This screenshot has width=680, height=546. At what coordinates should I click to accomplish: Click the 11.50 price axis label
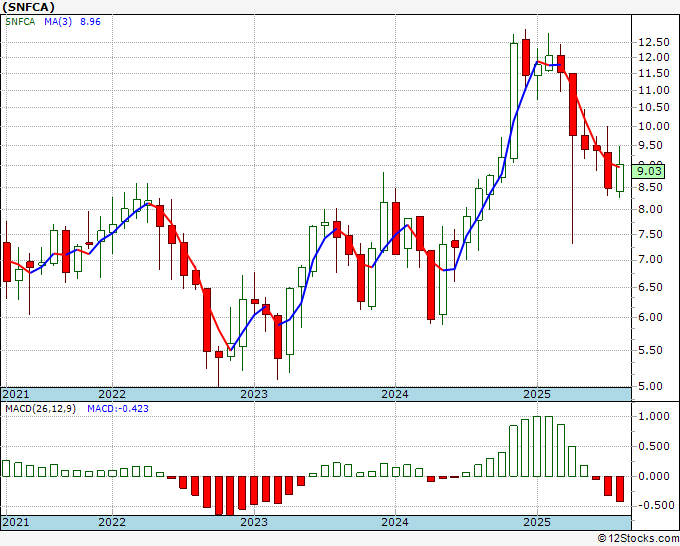(654, 73)
